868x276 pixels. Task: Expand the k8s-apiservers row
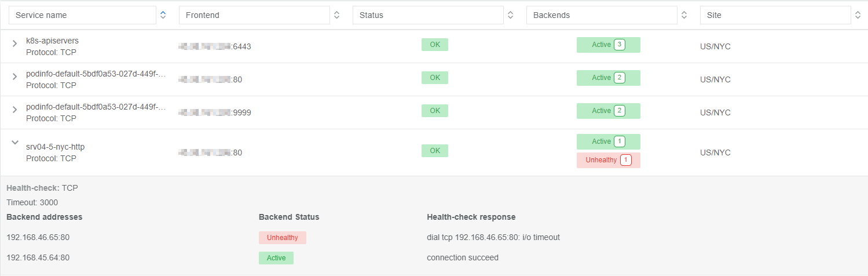(x=16, y=43)
